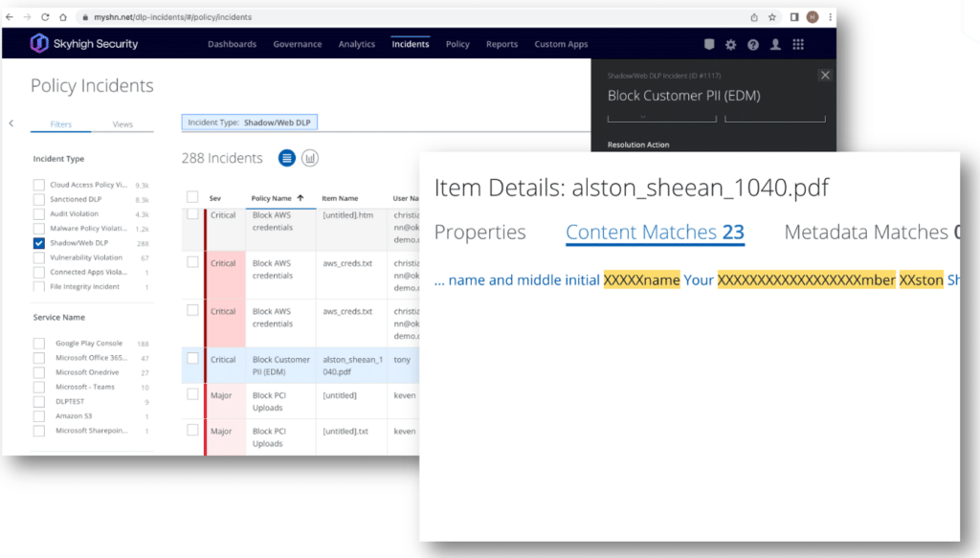Open the Governance menu in the navigation bar

coord(297,43)
